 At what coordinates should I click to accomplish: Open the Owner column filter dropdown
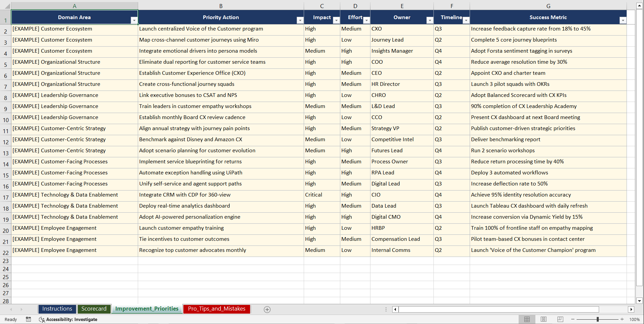[430, 20]
